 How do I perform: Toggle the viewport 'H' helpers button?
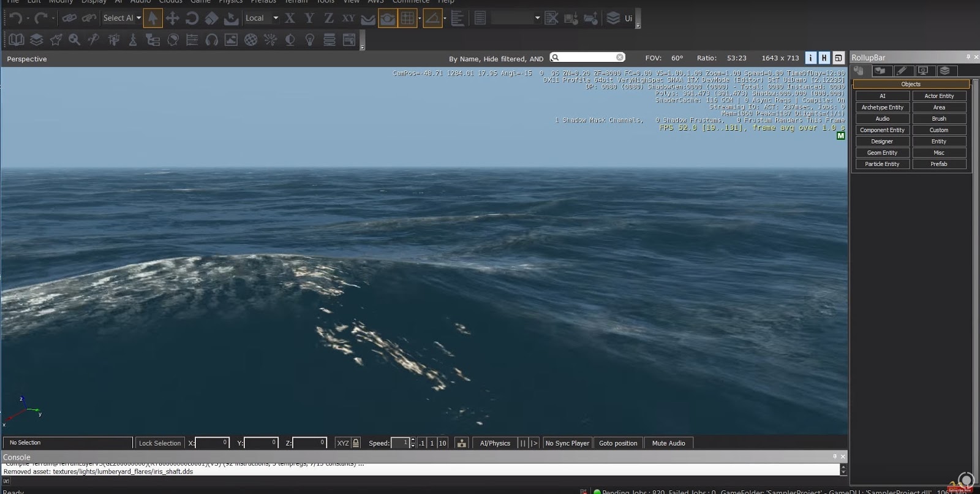pos(824,58)
